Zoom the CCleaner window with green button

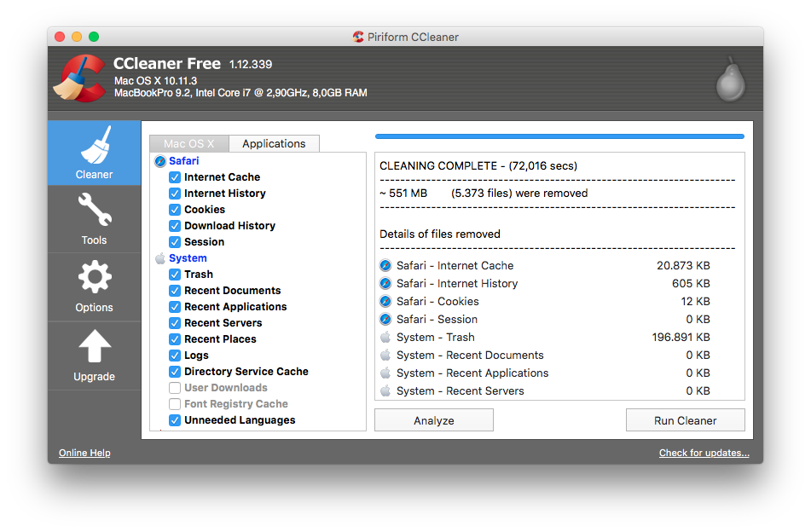94,37
